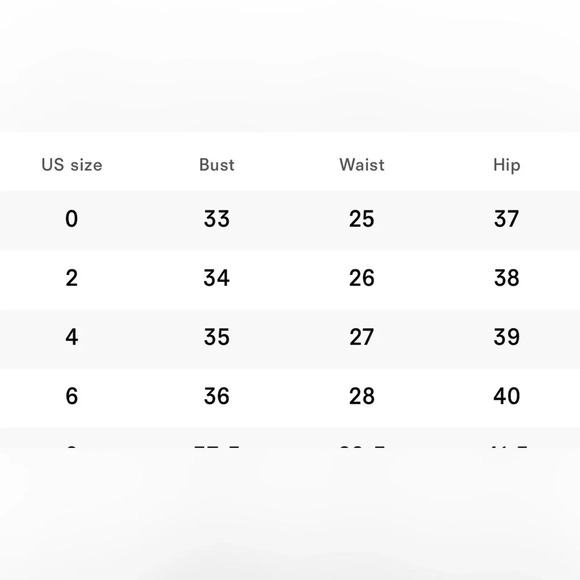The width and height of the screenshot is (580, 580).
Task: Select the Hip column header
Action: 507,165
